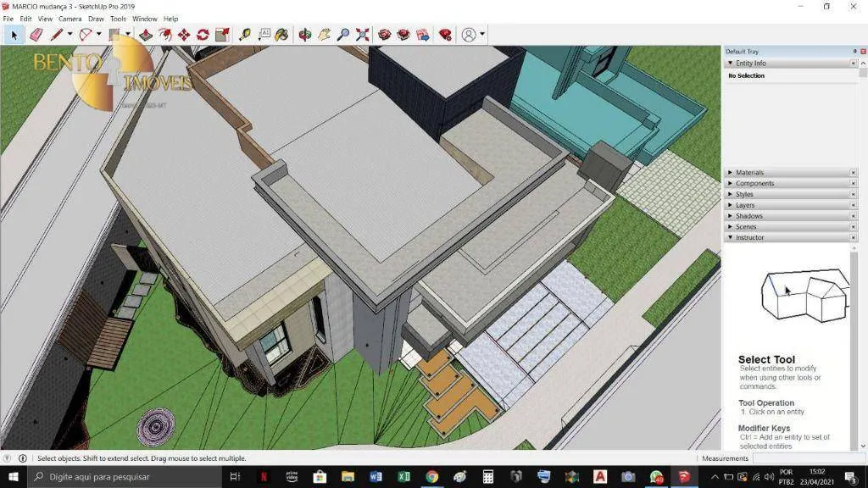
Task: Select the Rectangle shapes tool
Action: (114, 35)
